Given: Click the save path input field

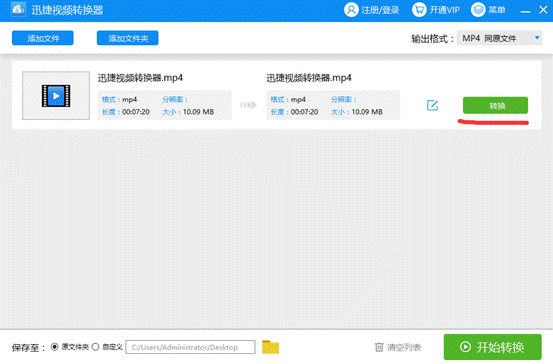Looking at the screenshot, I should pyautogui.click(x=190, y=347).
